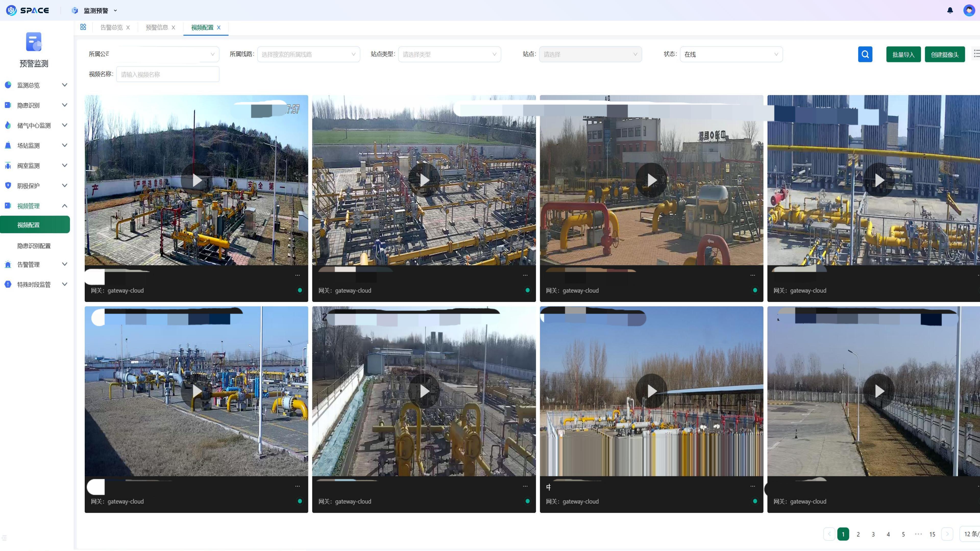980x551 pixels.
Task: Select the 隐患识别配置 menu item
Action: coord(34,246)
